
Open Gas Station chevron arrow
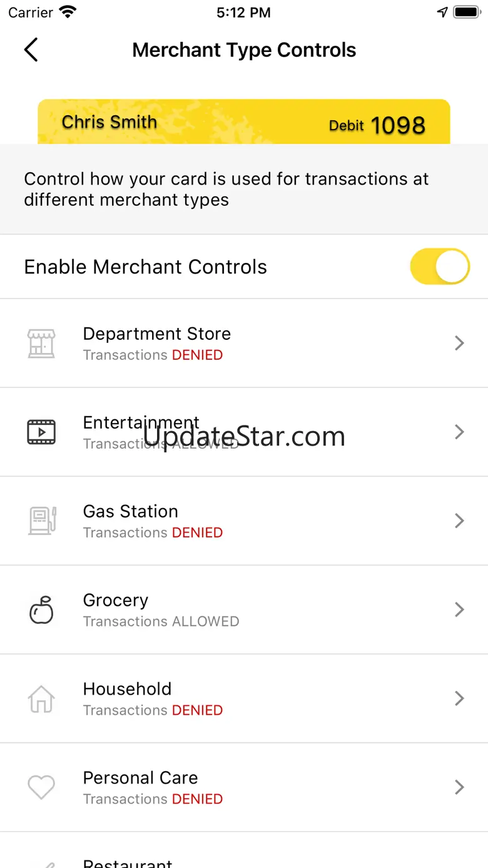click(459, 521)
